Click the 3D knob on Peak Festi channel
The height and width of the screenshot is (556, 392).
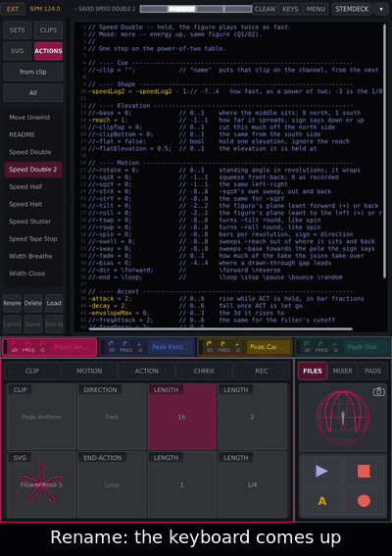(x=112, y=344)
